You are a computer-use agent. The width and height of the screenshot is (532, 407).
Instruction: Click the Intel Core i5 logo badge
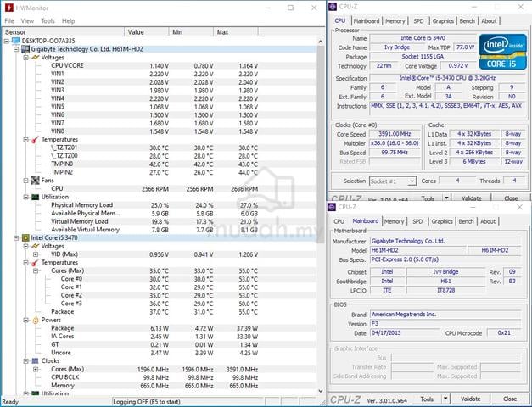point(503,52)
